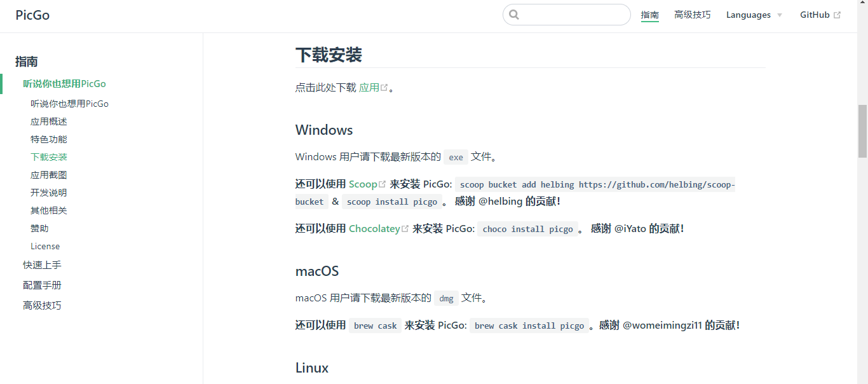868x384 pixels.
Task: Jump to 开发说明 in sidebar
Action: [x=49, y=193]
